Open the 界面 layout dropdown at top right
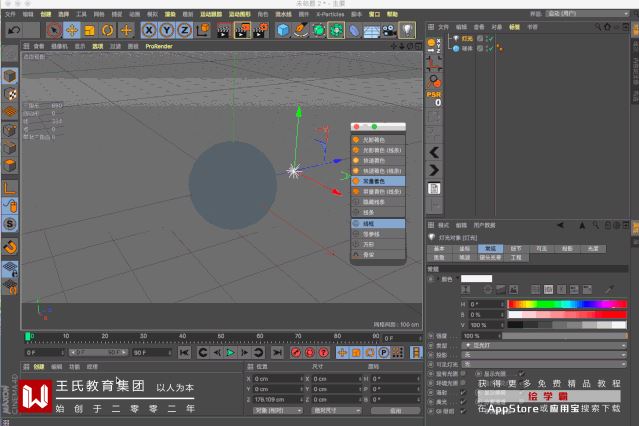 (587, 13)
